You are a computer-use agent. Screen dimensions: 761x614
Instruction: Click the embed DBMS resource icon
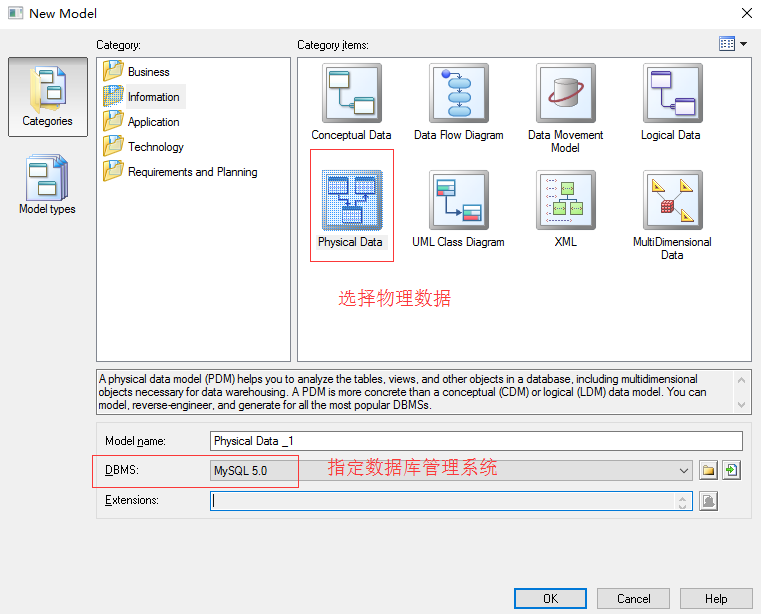click(x=731, y=470)
